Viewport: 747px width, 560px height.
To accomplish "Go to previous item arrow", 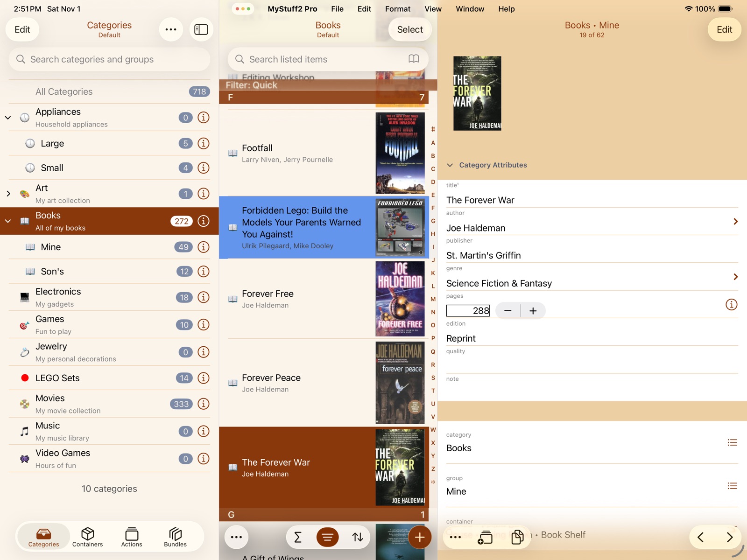I will pos(700,537).
